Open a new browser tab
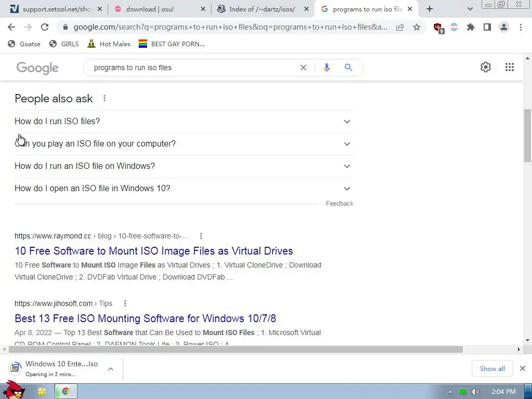This screenshot has width=532, height=399. (x=430, y=9)
